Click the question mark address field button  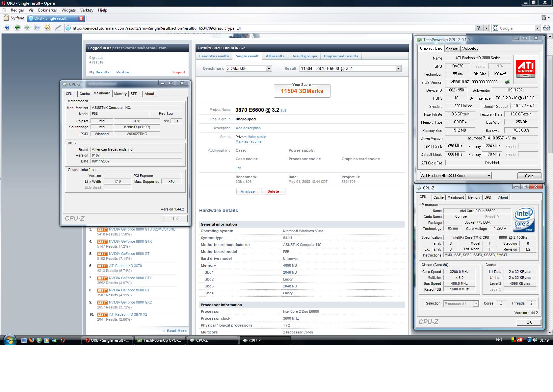click(x=479, y=28)
